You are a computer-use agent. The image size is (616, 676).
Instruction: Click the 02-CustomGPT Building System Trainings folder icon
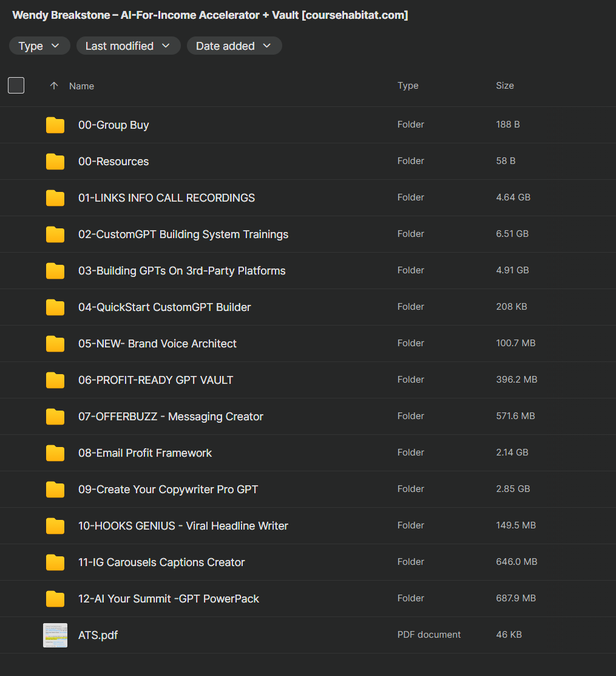(55, 234)
